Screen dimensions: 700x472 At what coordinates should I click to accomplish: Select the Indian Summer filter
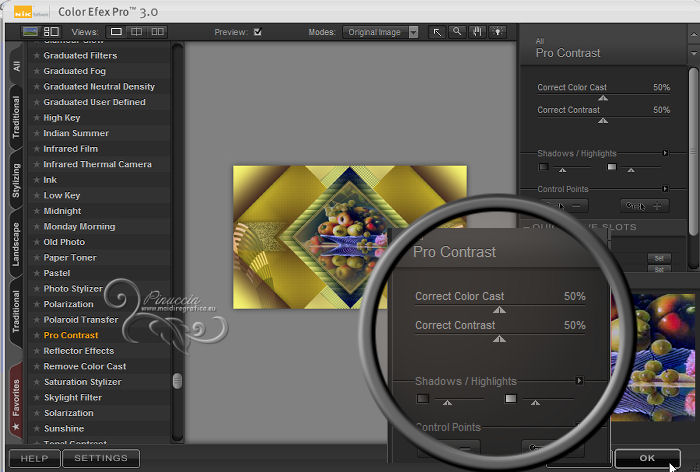click(76, 133)
